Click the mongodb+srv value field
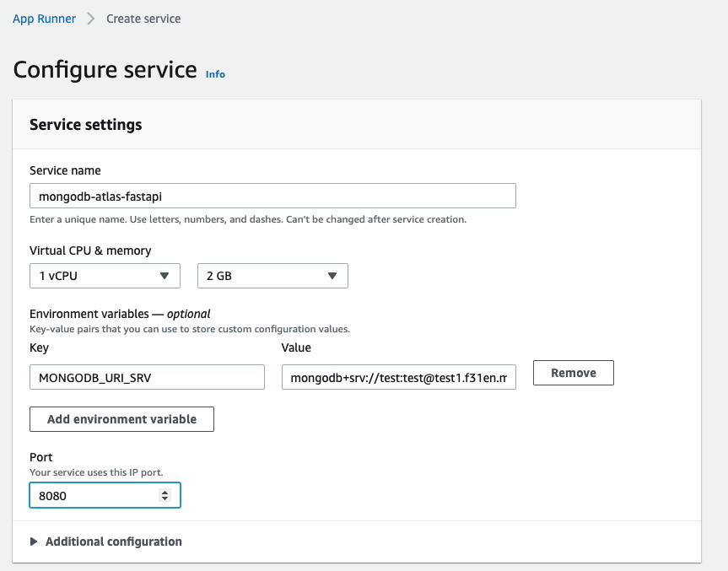The height and width of the screenshot is (571, 728). point(398,378)
